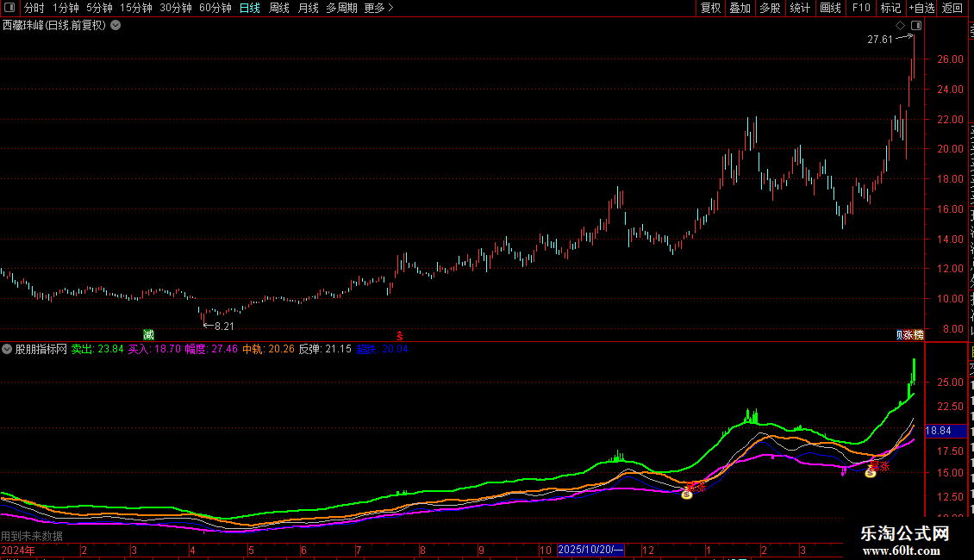Image resolution: width=974 pixels, height=560 pixels.
Task: Select the 5分钟 period
Action: click(x=99, y=8)
